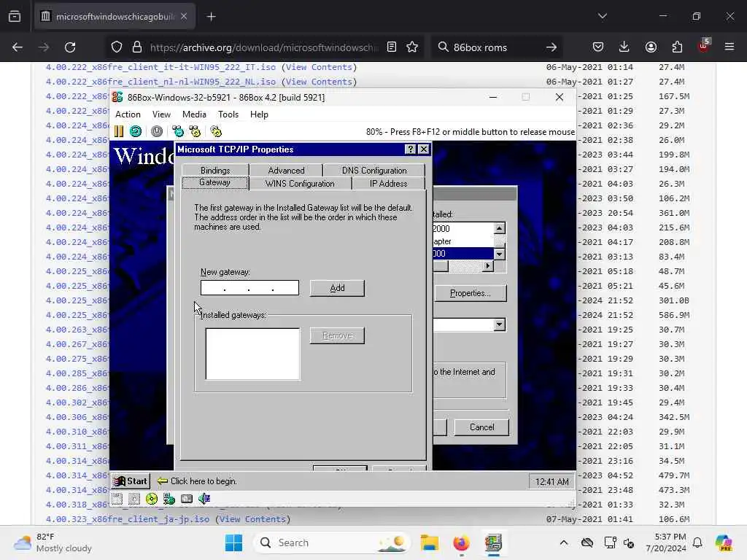Image resolution: width=747 pixels, height=560 pixels.
Task: Expand the dropdown in the Network dialog
Action: click(499, 324)
